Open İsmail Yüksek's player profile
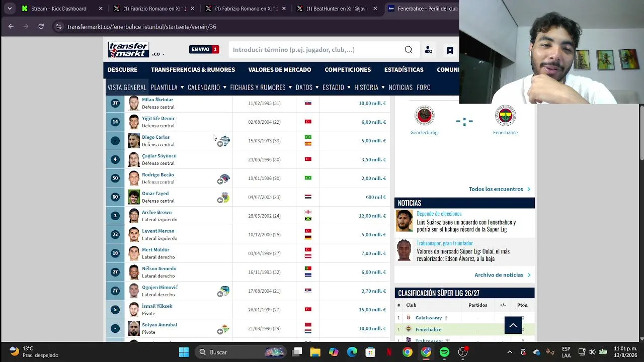This screenshot has height=362, width=644. [157, 306]
